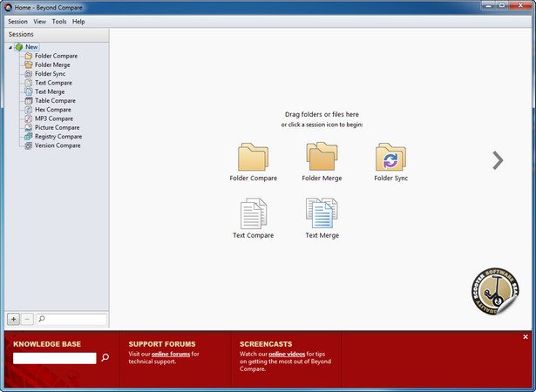Viewport: 536px width, 392px height.
Task: Click the Sessions panel header
Action: (x=57, y=35)
